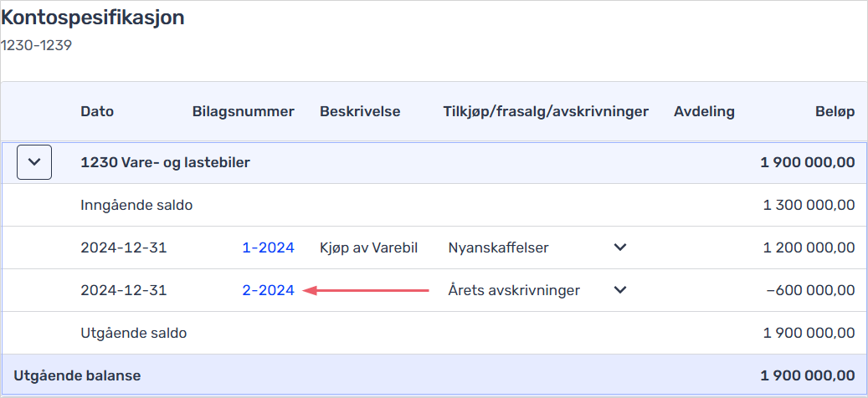Click the Beskrivelse column header
Viewport: 868px width, 398px height.
(360, 112)
